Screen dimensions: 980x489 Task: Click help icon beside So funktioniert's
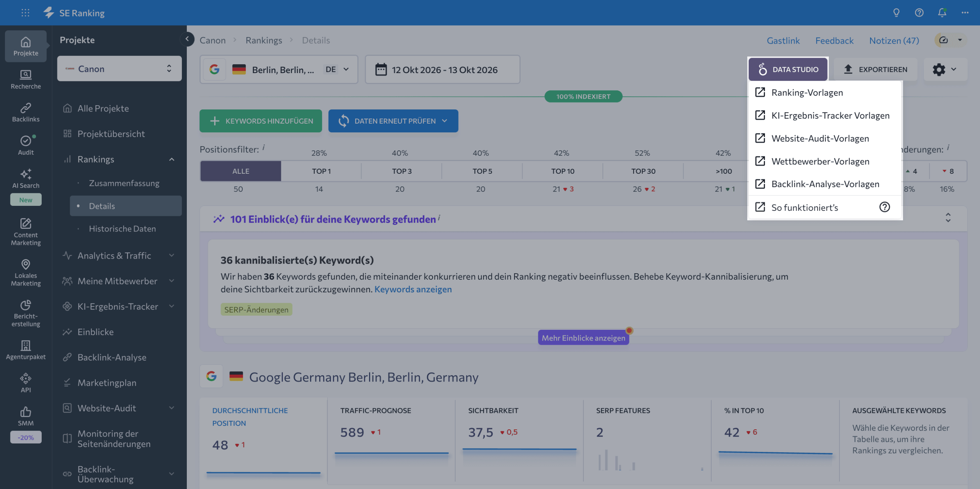click(885, 207)
